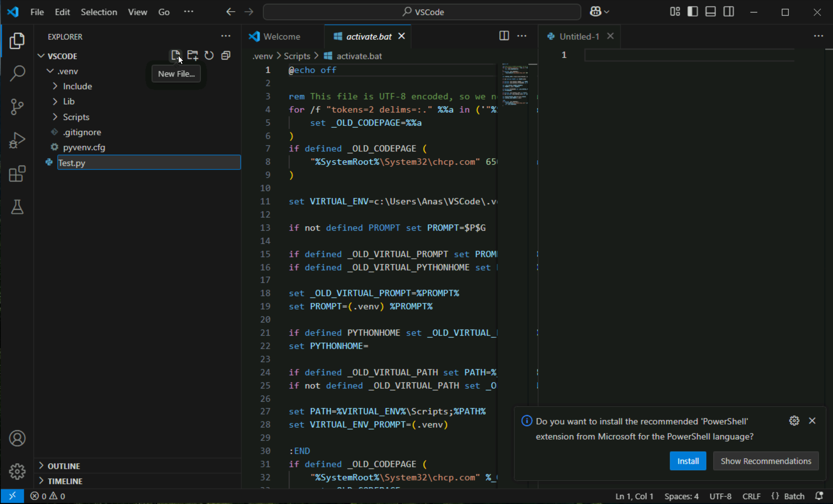The image size is (833, 504).
Task: Expand the Include folder
Action: coord(77,86)
